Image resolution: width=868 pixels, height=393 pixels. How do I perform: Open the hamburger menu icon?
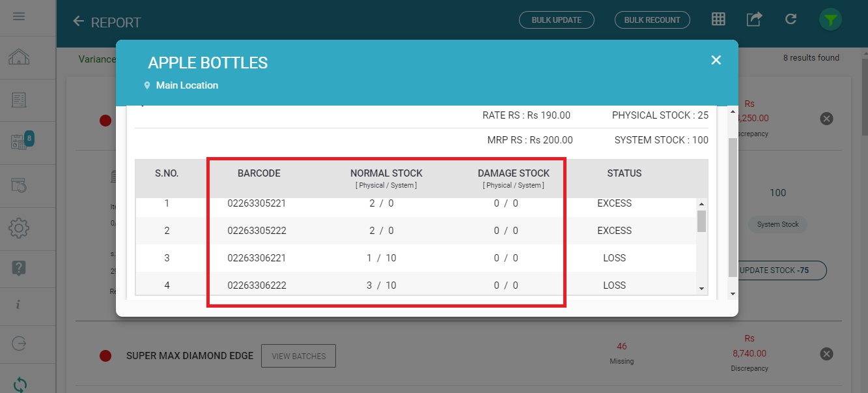click(19, 16)
